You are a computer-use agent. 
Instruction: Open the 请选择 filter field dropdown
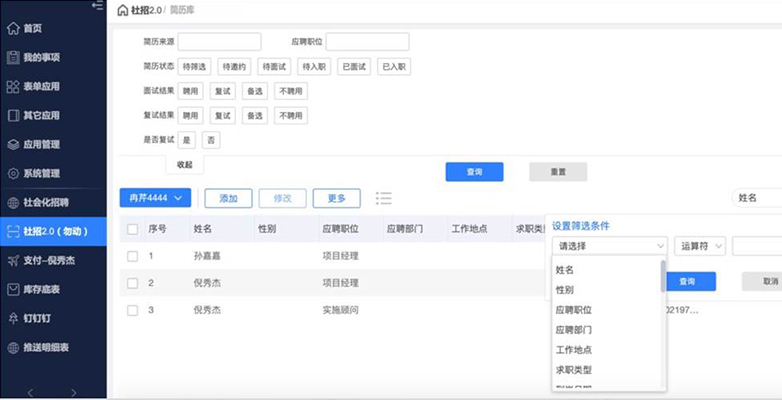point(610,246)
